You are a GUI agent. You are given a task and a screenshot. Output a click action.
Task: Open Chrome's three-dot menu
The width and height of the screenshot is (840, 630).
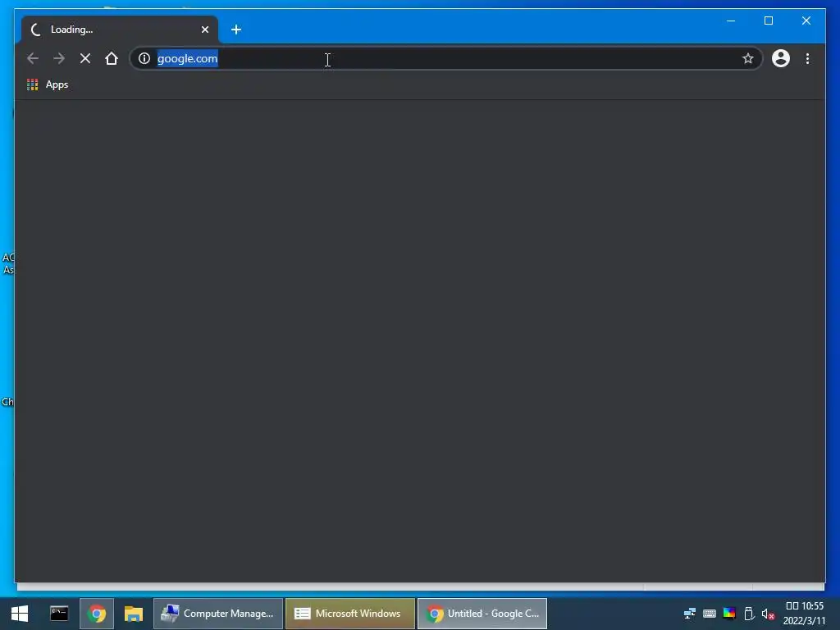pos(807,58)
